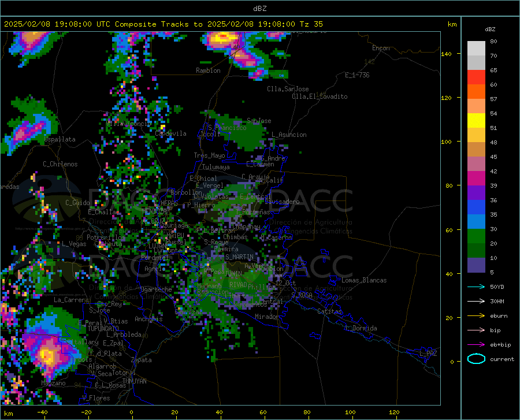Click the 'eburn' legend label
Viewport: 520px width, 420px height.
tap(499, 316)
